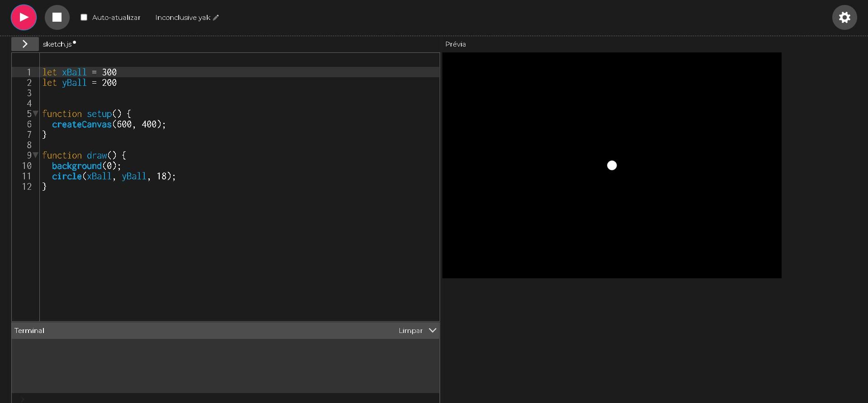This screenshot has height=403, width=868.
Task: Click the 'function draw()' declaration line
Action: pos(84,155)
